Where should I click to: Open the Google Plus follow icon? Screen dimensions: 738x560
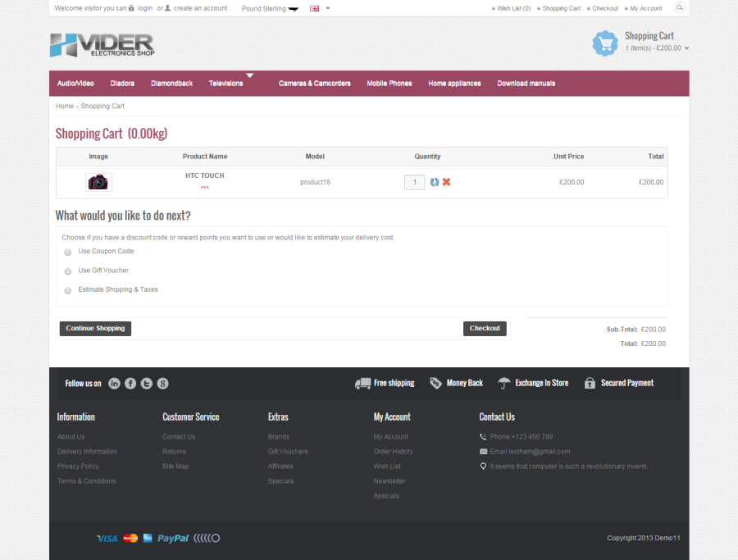(162, 384)
